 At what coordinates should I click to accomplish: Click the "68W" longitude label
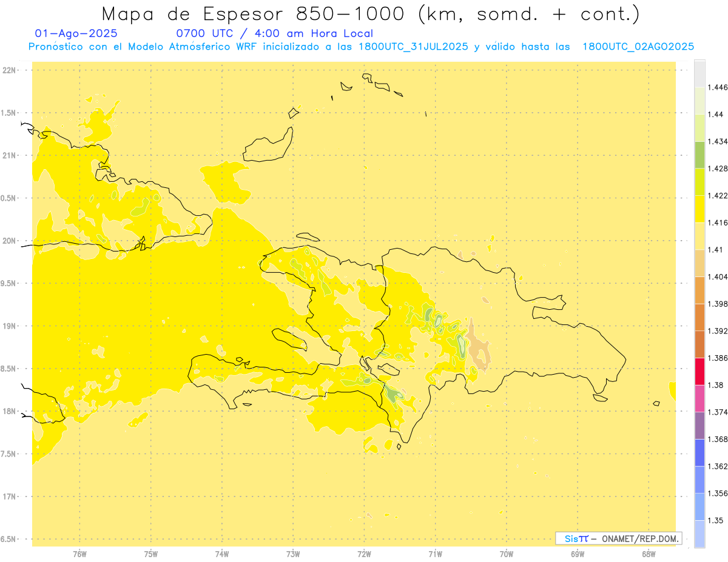649,555
